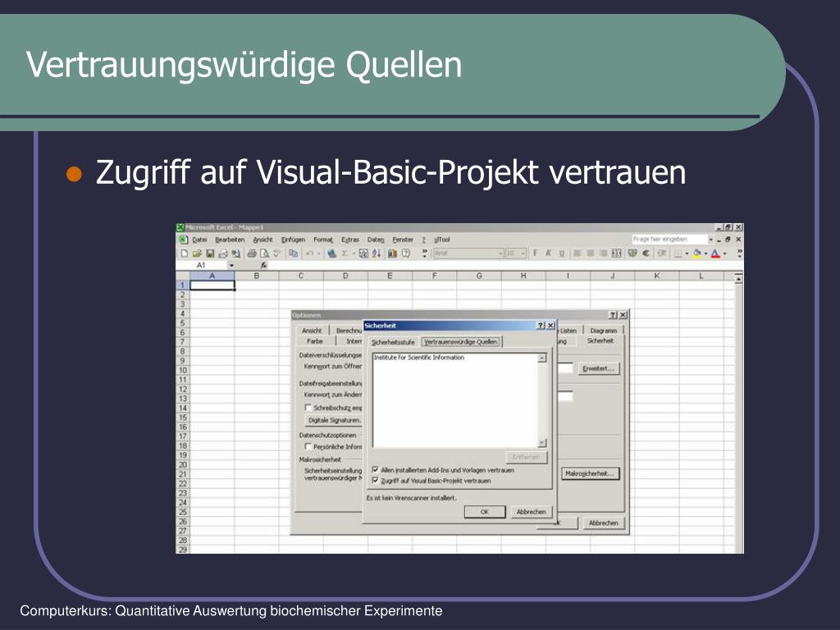Uncheck Allen installierten Add-Ins und Vorlagen vertrauen
The image size is (840, 630).
pyautogui.click(x=375, y=469)
